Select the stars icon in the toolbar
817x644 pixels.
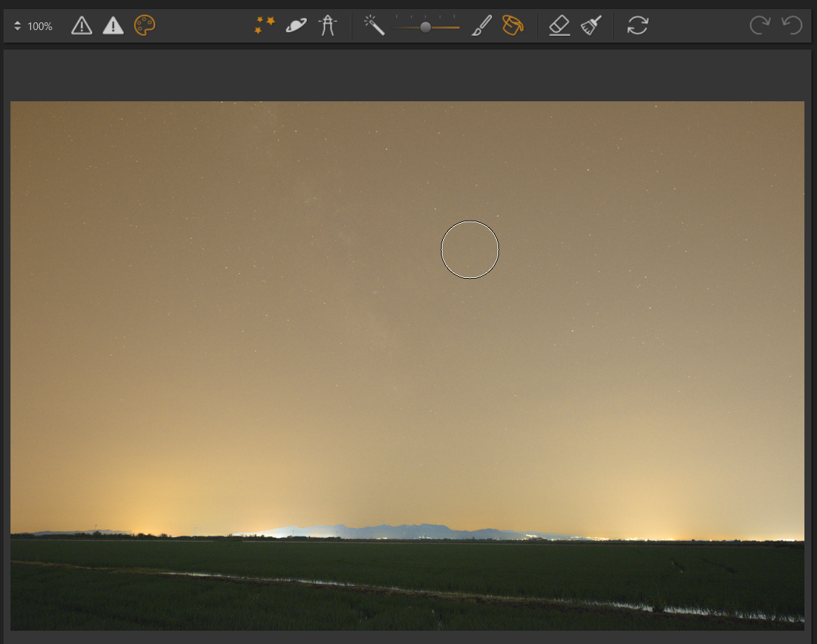point(265,25)
